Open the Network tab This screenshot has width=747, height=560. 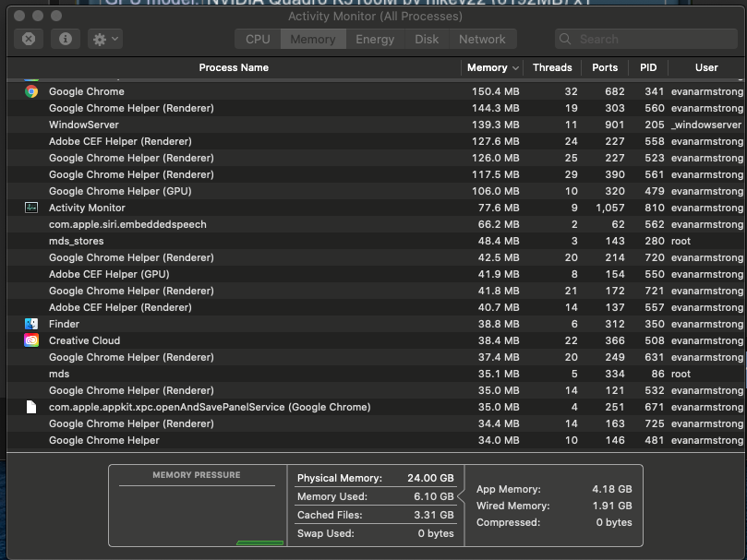pos(482,39)
